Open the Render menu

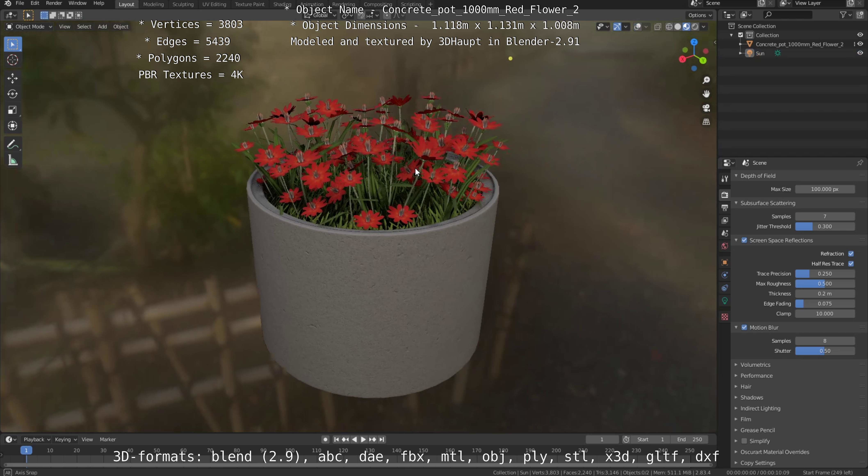[x=54, y=3]
